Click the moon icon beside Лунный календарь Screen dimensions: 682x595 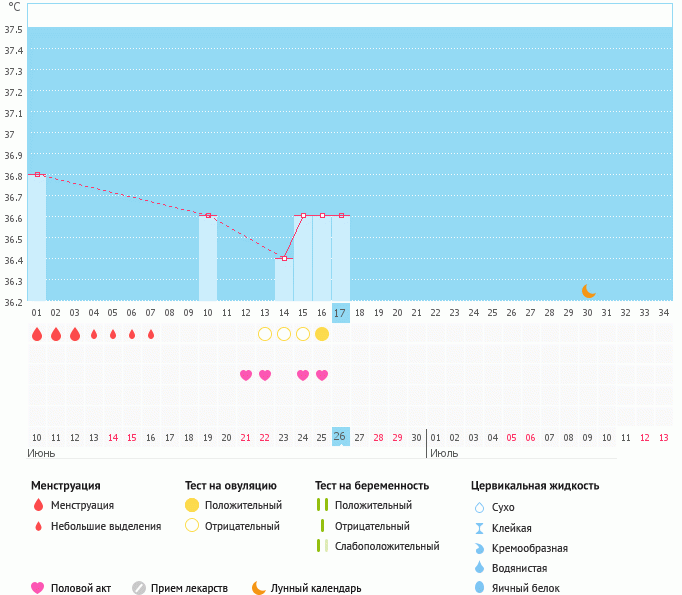click(x=259, y=588)
